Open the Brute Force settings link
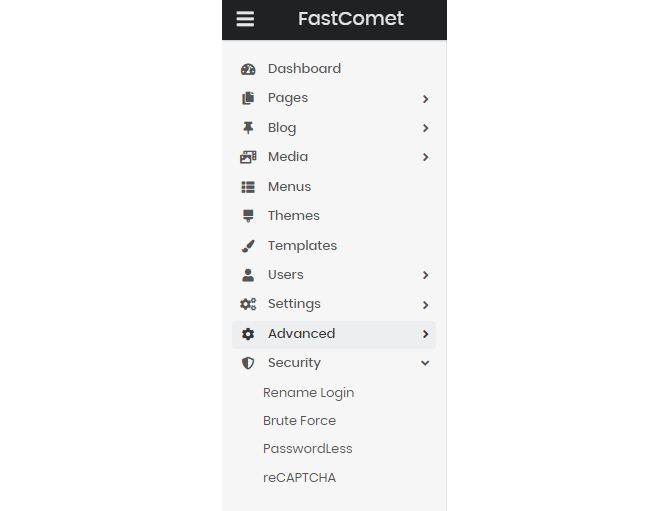Viewport: 670px width, 511px height. [x=299, y=421]
